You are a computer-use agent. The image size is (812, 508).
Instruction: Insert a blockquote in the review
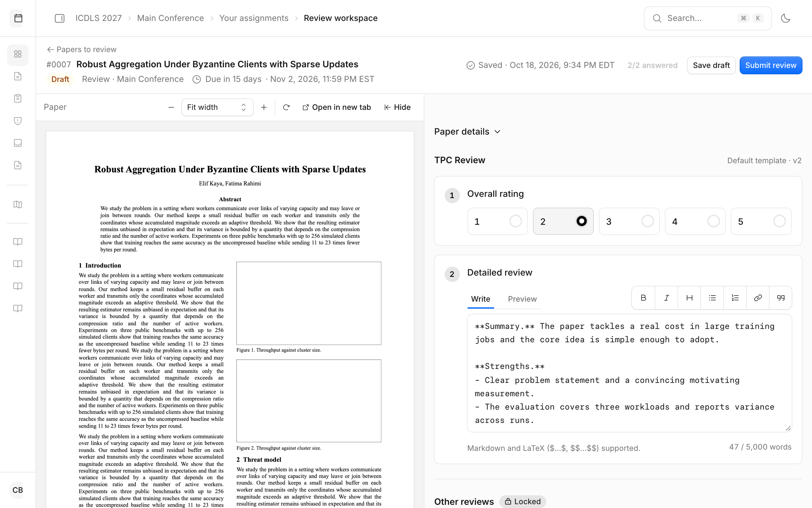pyautogui.click(x=781, y=298)
